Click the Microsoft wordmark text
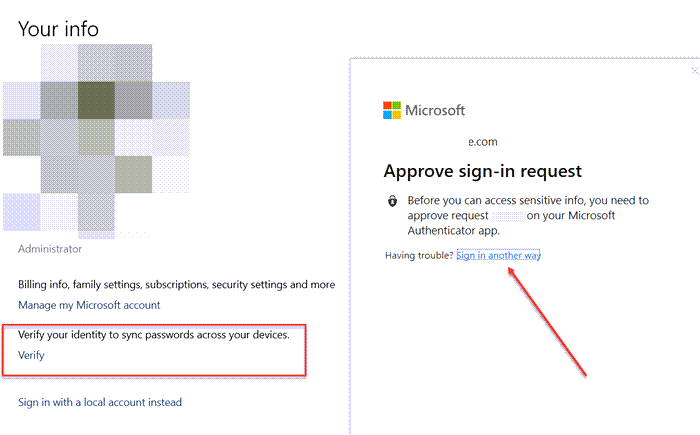The width and height of the screenshot is (700, 435). tap(435, 110)
